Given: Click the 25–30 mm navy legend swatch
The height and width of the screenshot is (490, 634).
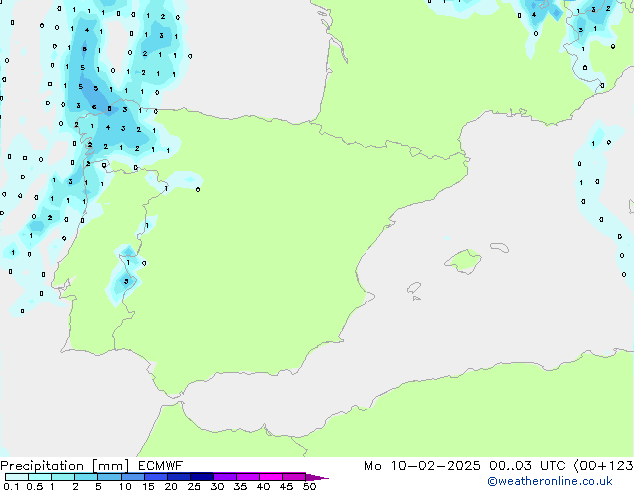Looking at the screenshot, I should click(x=202, y=477).
